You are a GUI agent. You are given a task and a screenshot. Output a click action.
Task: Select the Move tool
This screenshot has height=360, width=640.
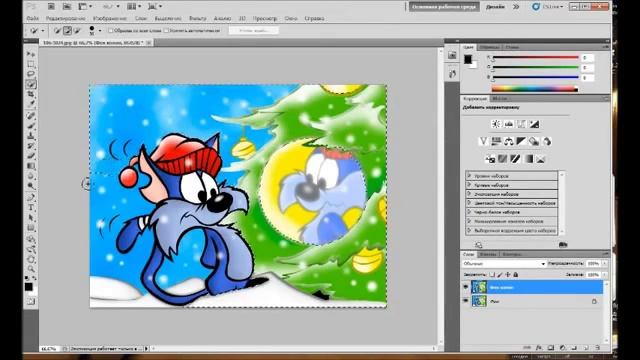[x=31, y=54]
